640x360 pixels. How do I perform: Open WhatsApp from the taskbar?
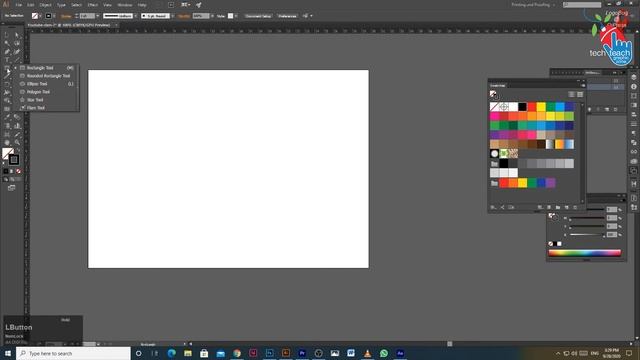(x=384, y=353)
